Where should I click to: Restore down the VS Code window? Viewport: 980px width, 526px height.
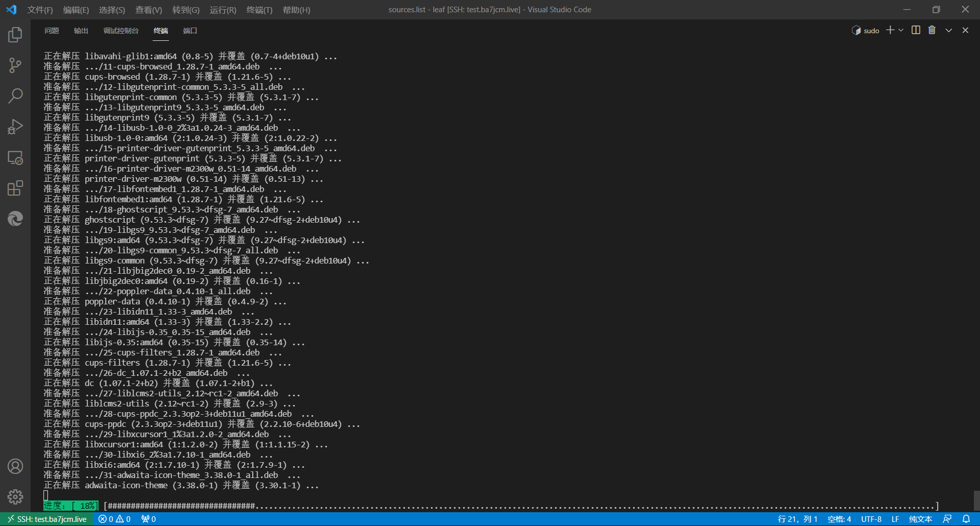point(936,10)
